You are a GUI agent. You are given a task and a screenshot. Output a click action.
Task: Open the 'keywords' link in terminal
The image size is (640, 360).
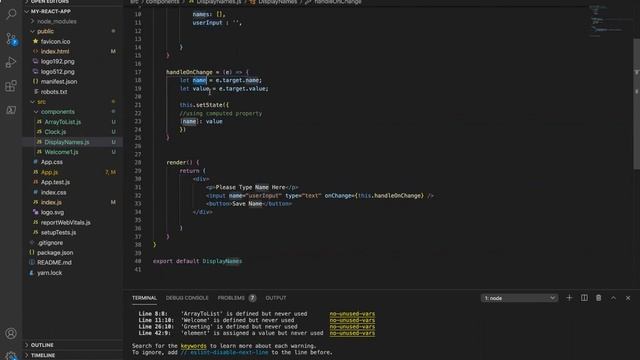(193, 346)
